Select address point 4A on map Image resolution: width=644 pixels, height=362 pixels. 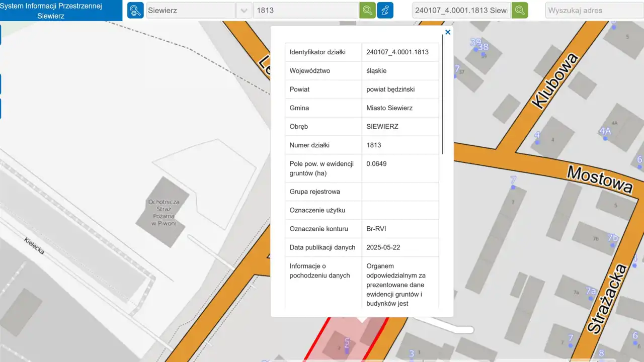604,132
